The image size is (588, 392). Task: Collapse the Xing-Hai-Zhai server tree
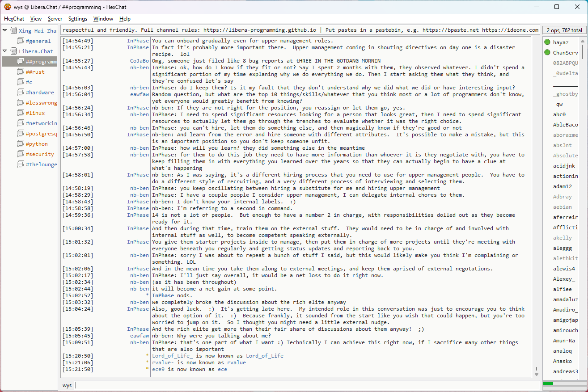click(x=5, y=31)
